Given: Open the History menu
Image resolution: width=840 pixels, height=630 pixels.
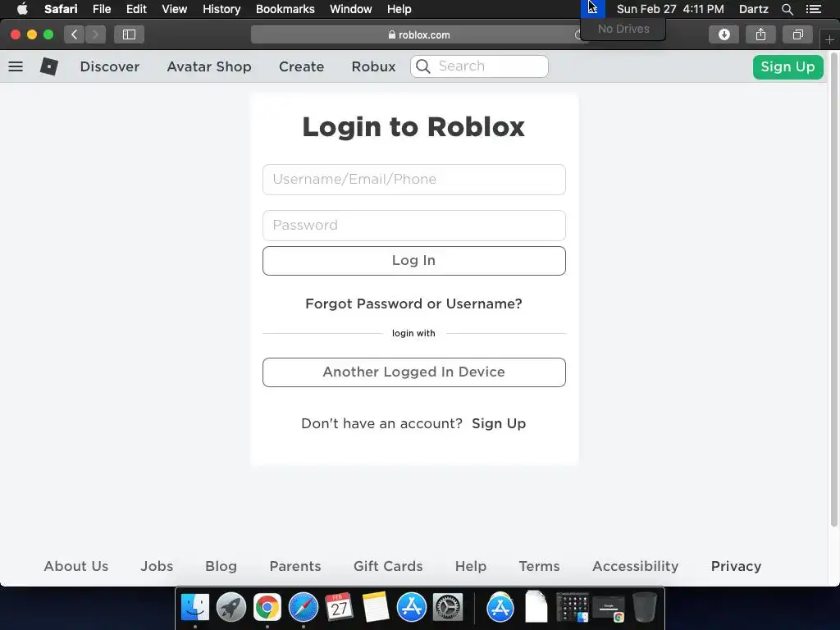Looking at the screenshot, I should click(x=221, y=9).
